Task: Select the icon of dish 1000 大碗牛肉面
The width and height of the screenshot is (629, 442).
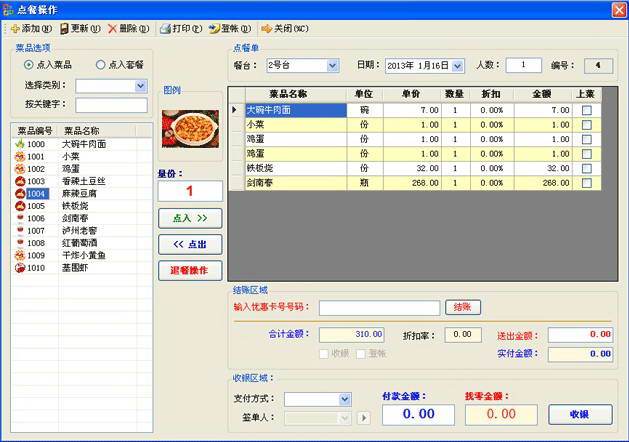Action: coord(20,144)
